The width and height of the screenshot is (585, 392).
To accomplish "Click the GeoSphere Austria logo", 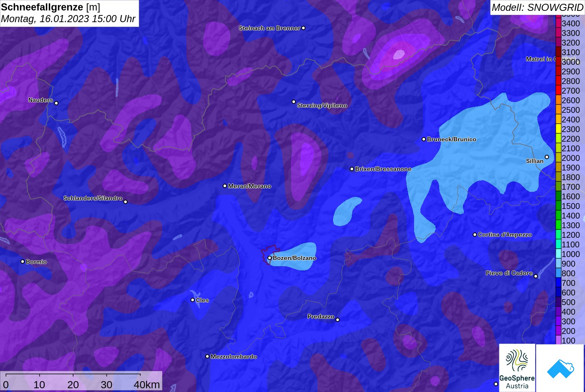I will point(517,368).
